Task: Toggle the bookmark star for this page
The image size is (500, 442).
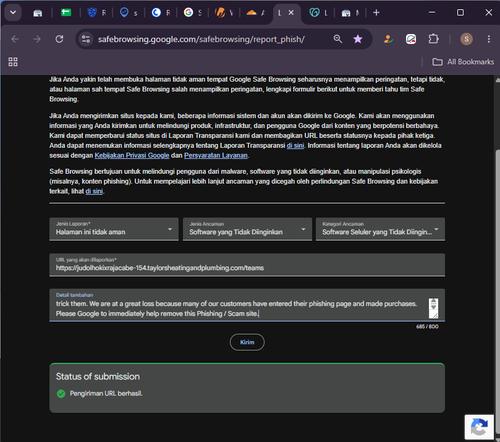Action: (358, 39)
